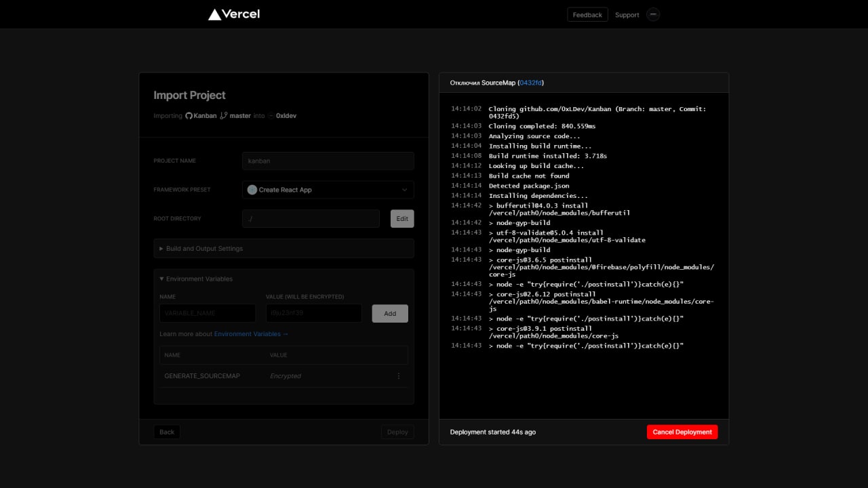
Task: Click Edit next to Root Directory
Action: (x=402, y=219)
